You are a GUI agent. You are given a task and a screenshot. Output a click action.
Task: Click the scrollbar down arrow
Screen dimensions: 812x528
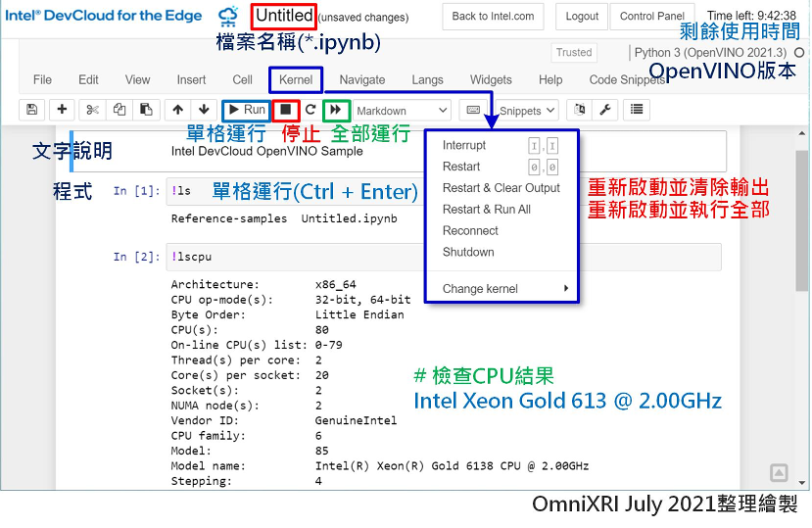[802, 482]
